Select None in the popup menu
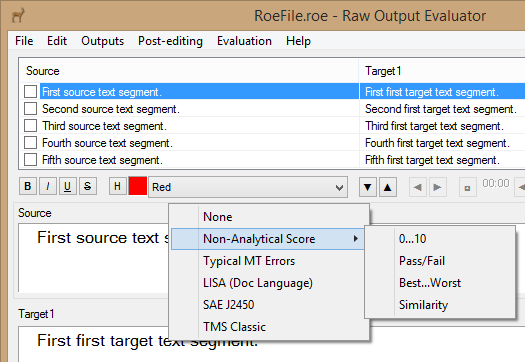 tap(268, 217)
